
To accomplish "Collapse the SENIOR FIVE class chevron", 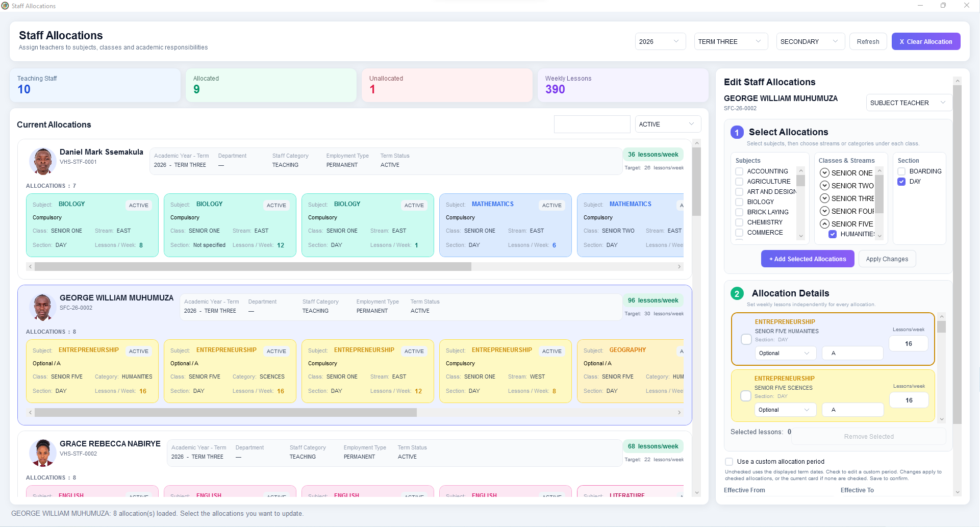I will 824,224.
